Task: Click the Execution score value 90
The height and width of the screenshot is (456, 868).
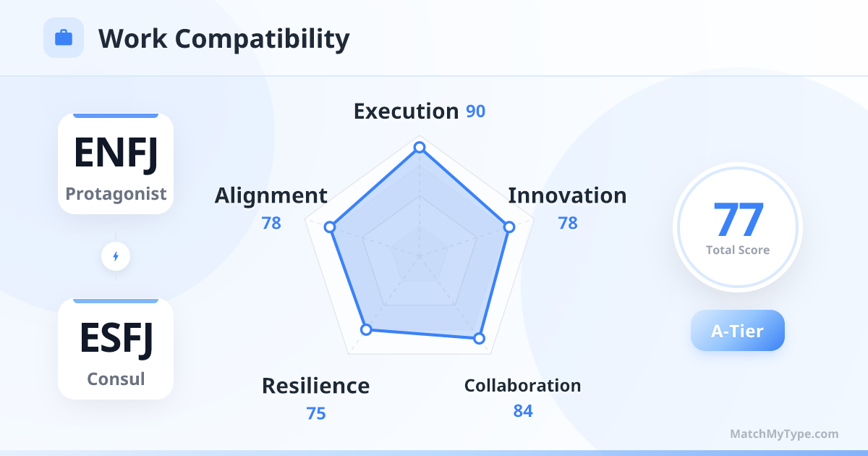Action: pyautogui.click(x=475, y=112)
